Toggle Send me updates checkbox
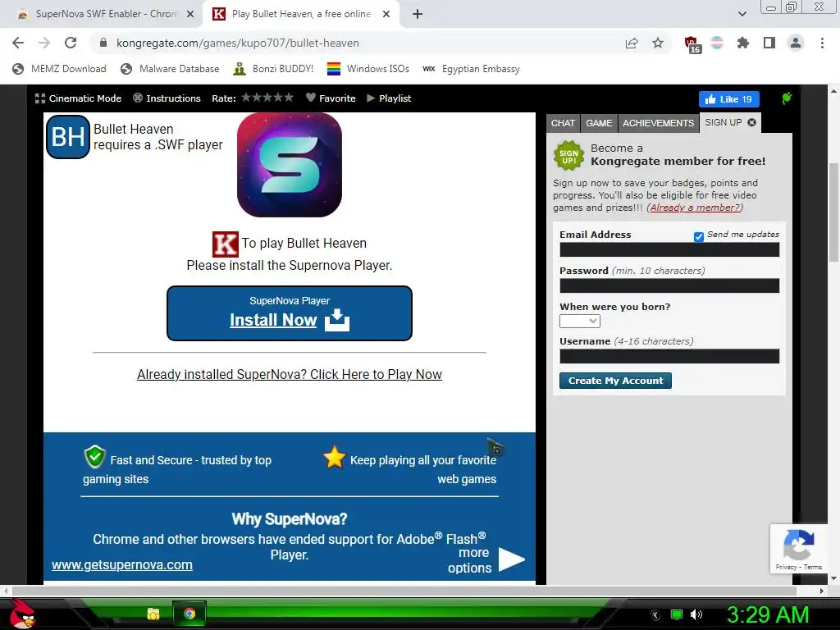Screen dimensions: 840x630 (699, 237)
